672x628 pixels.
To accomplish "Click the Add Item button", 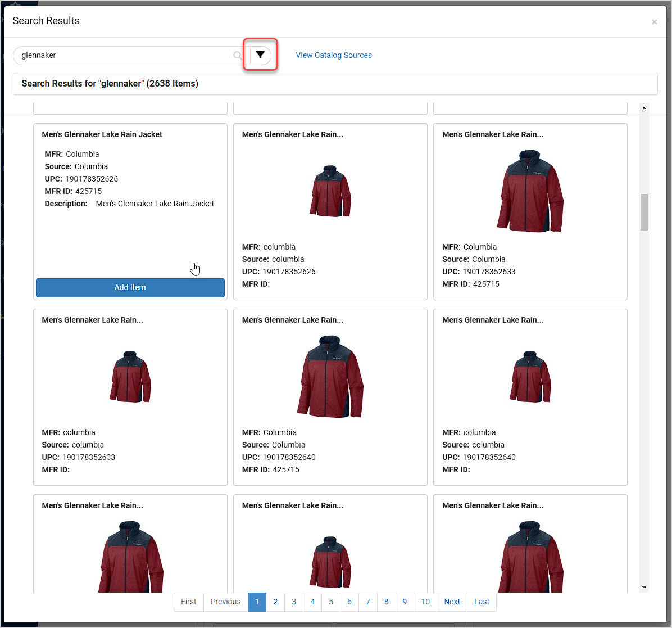I will [130, 287].
